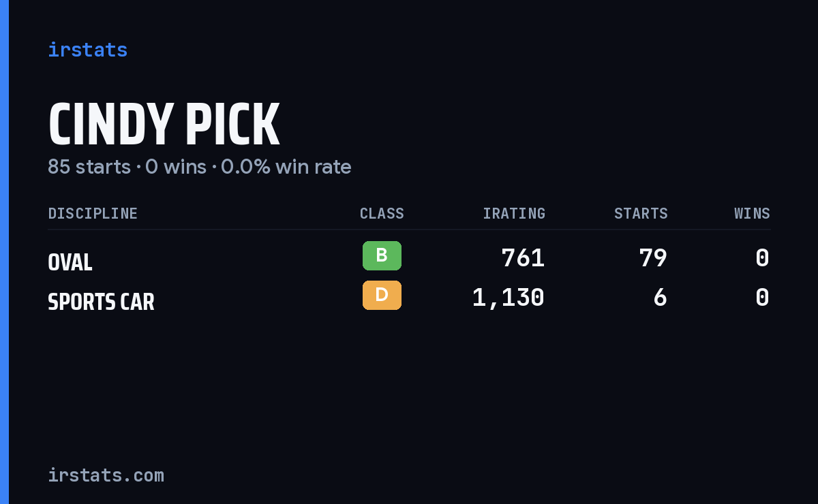Click the irstats logo text
Image resolution: width=818 pixels, height=504 pixels.
(87, 50)
